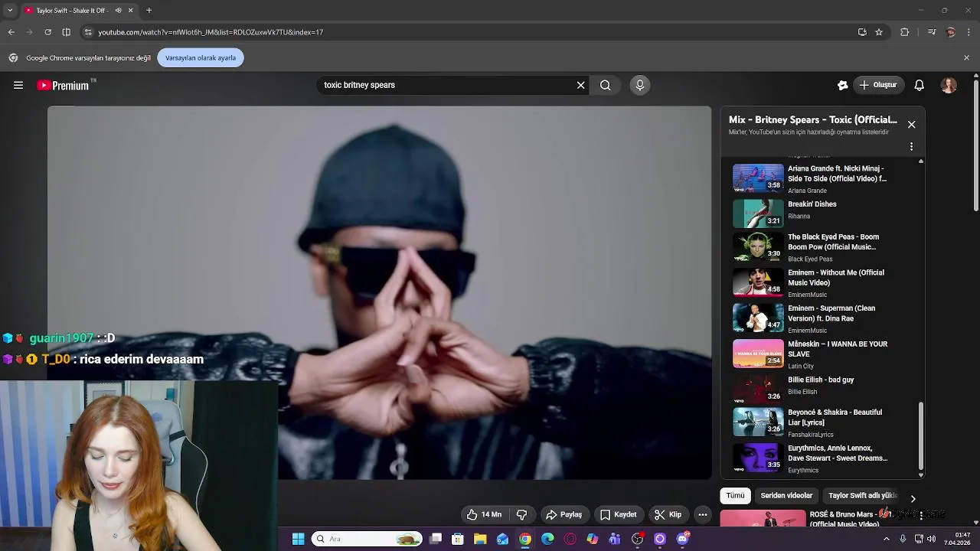Open the tab search dropdown arrow
Viewport: 980px width, 551px height.
pos(10,11)
